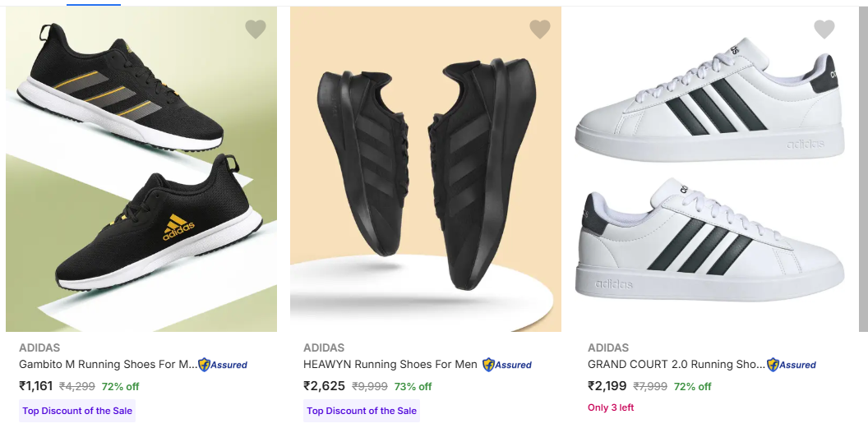Click the ₹1,161 price

36,386
